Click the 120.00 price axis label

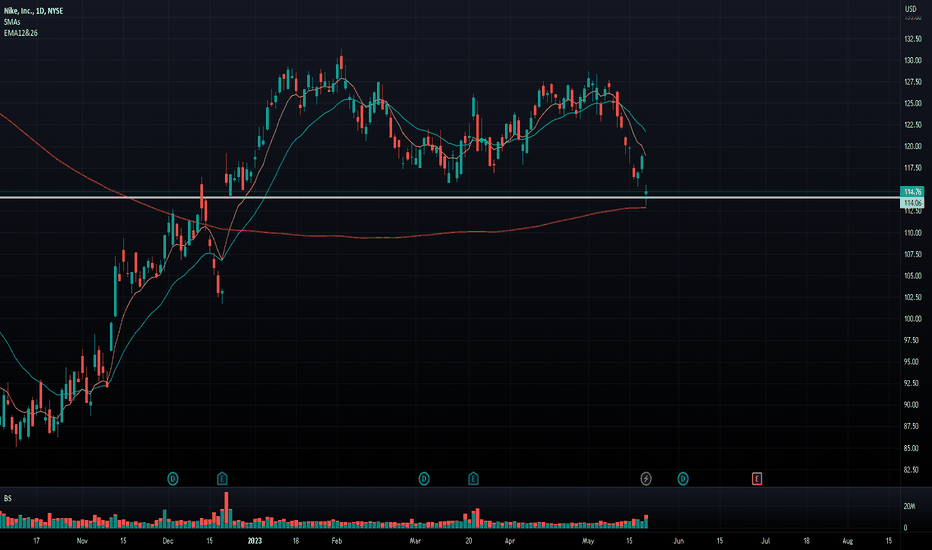pos(912,146)
